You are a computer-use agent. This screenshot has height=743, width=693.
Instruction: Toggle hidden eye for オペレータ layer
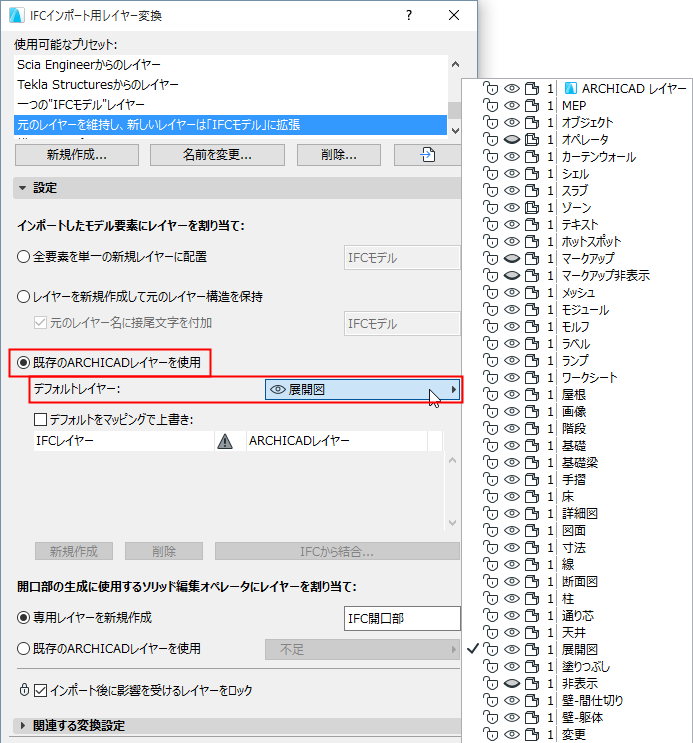click(511, 140)
